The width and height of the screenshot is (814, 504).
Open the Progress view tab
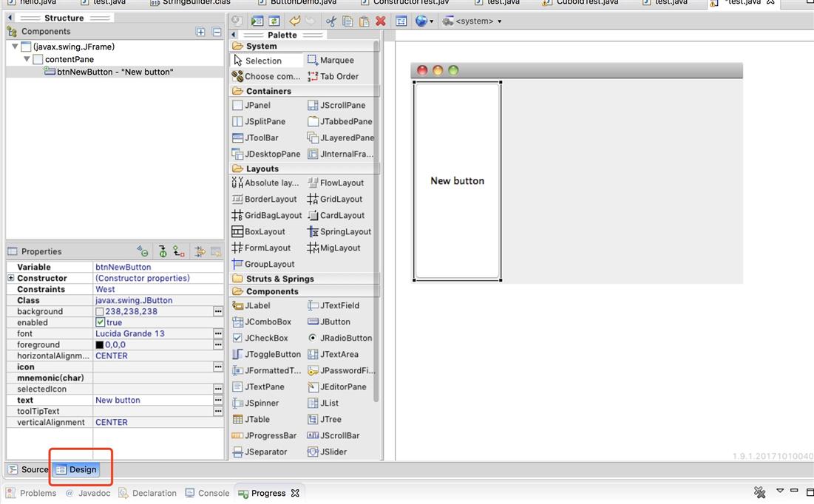pos(268,493)
